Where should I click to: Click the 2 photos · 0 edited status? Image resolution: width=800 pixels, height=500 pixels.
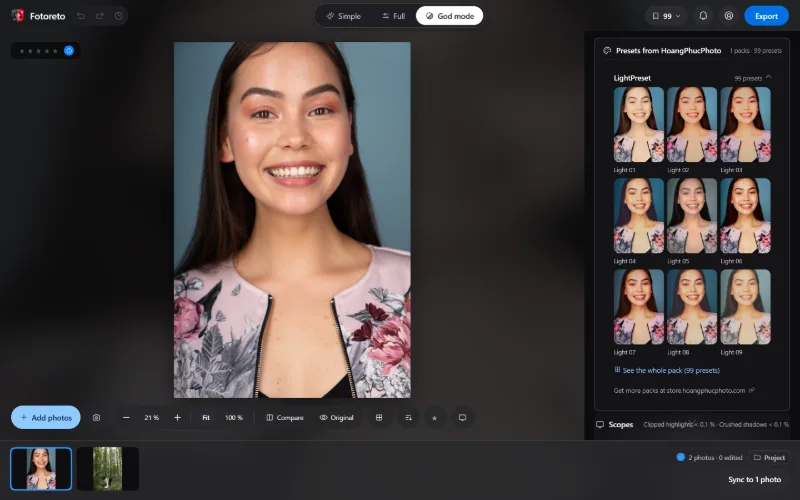pyautogui.click(x=715, y=458)
